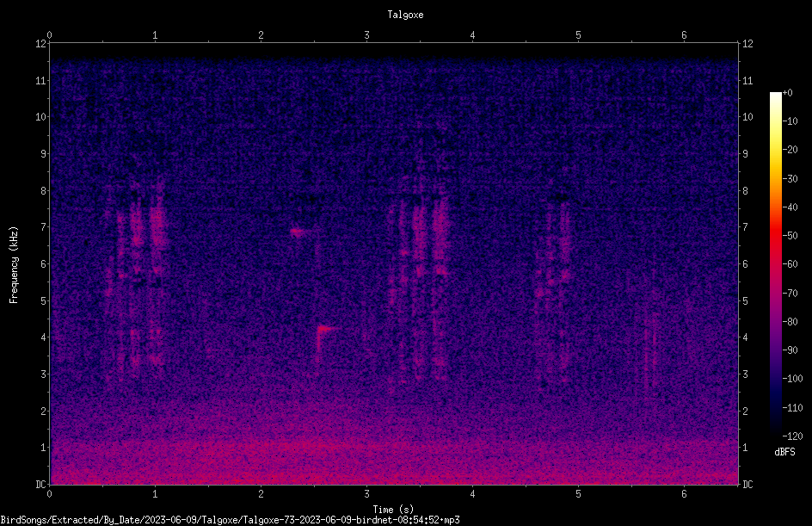Select the -30 colorbar label
The image size is (812, 526).
[x=790, y=179]
